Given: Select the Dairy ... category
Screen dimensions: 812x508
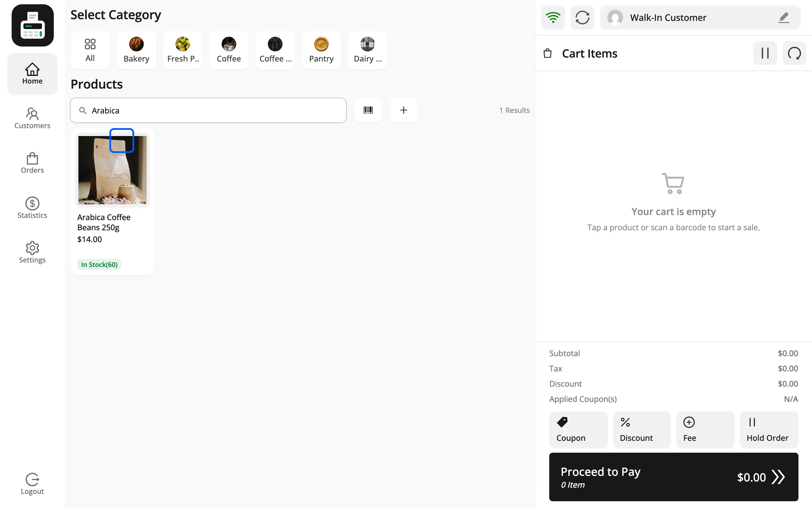Looking at the screenshot, I should 368,50.
